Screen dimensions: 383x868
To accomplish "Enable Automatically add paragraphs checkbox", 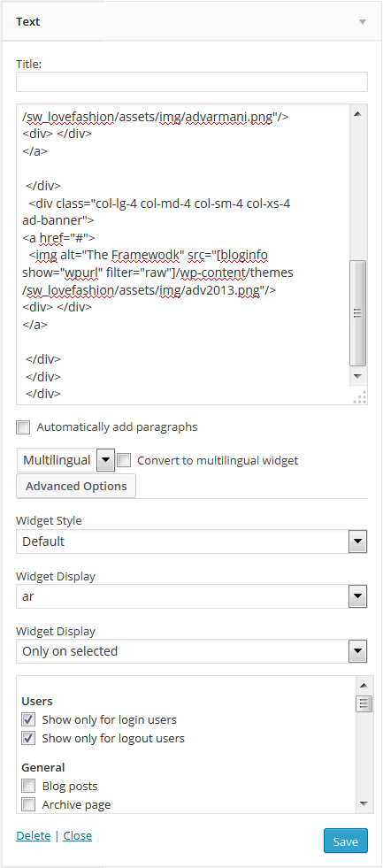I will pyautogui.click(x=23, y=427).
